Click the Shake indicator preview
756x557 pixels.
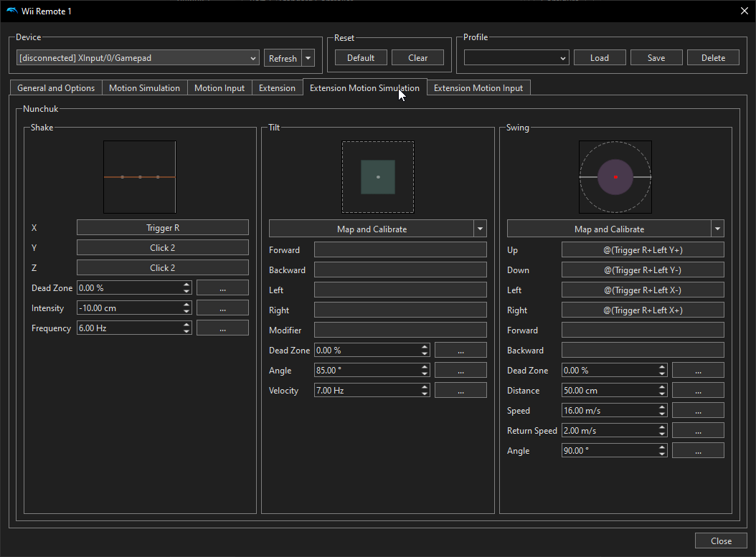pos(140,177)
